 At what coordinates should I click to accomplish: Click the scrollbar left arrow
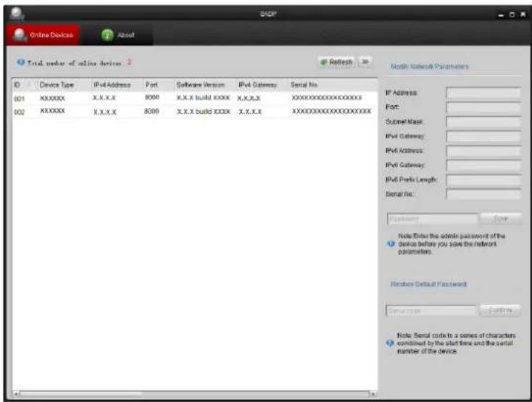(16, 393)
